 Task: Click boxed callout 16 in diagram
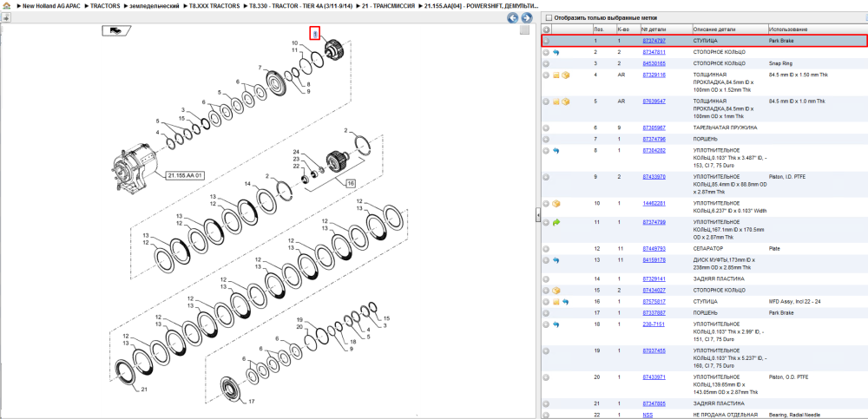click(x=351, y=183)
